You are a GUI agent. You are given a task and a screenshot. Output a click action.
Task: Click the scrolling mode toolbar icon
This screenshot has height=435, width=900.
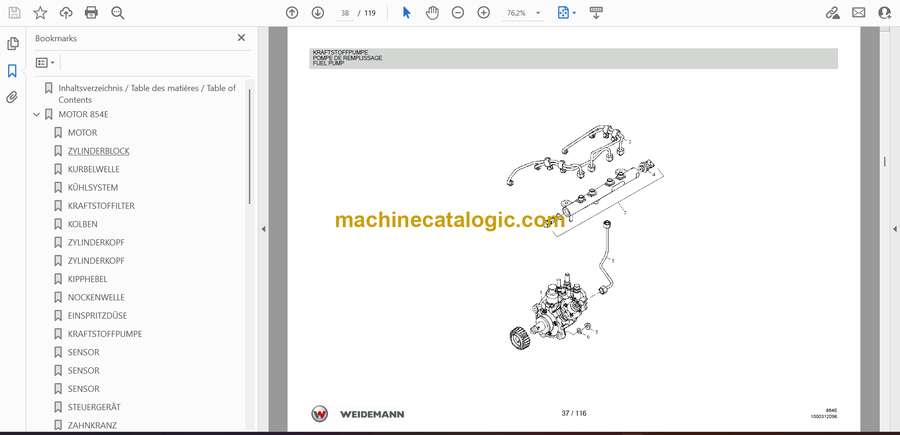596,13
